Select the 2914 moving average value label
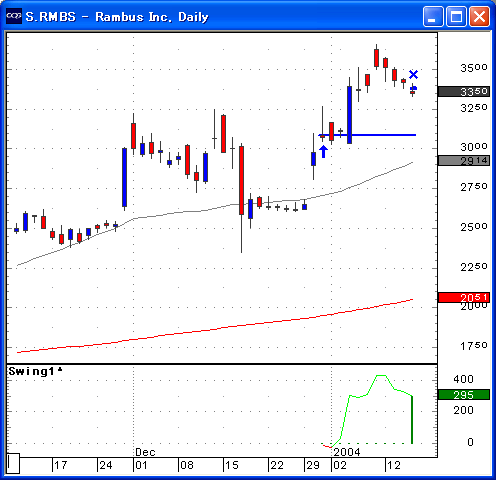Image resolution: width=496 pixels, height=480 pixels. point(464,161)
